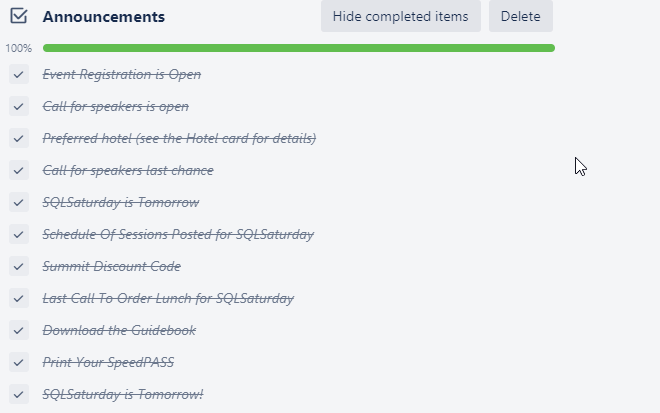Uncheck Event Registration is Open
Viewport: 660px width, 413px height.
pos(19,75)
